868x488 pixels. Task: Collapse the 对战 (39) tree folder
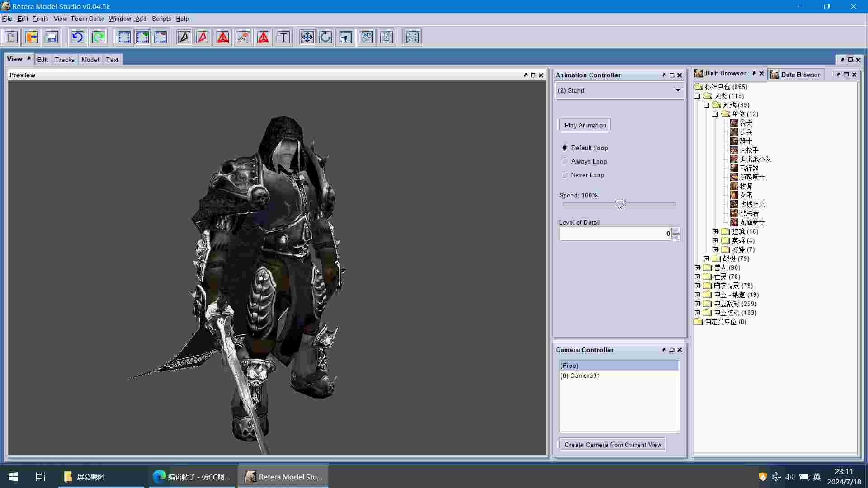(x=707, y=105)
